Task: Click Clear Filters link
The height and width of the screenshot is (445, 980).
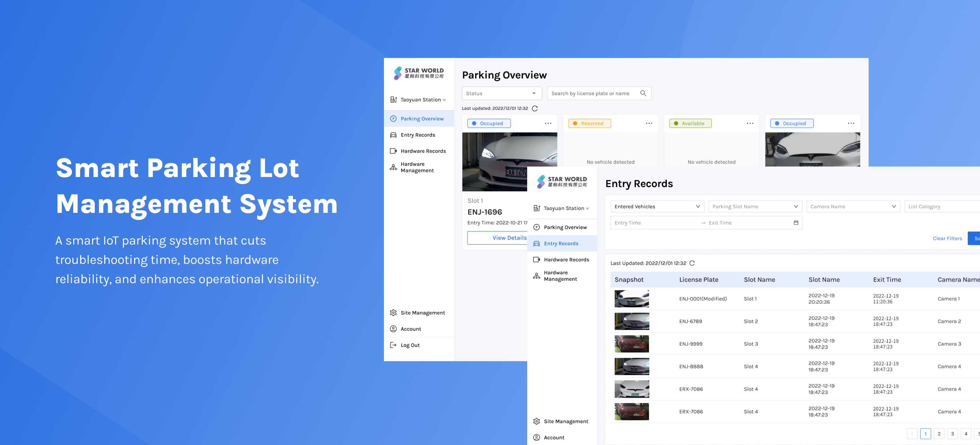Action: 947,238
